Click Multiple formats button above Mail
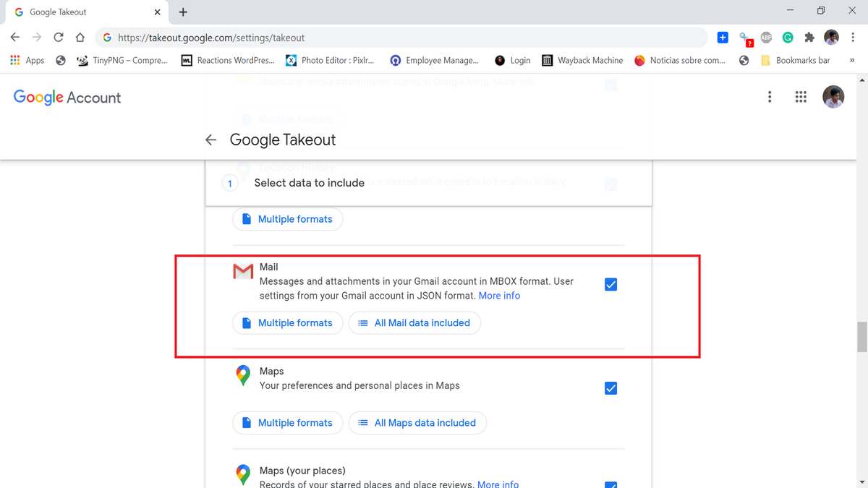868x488 pixels. pos(287,219)
